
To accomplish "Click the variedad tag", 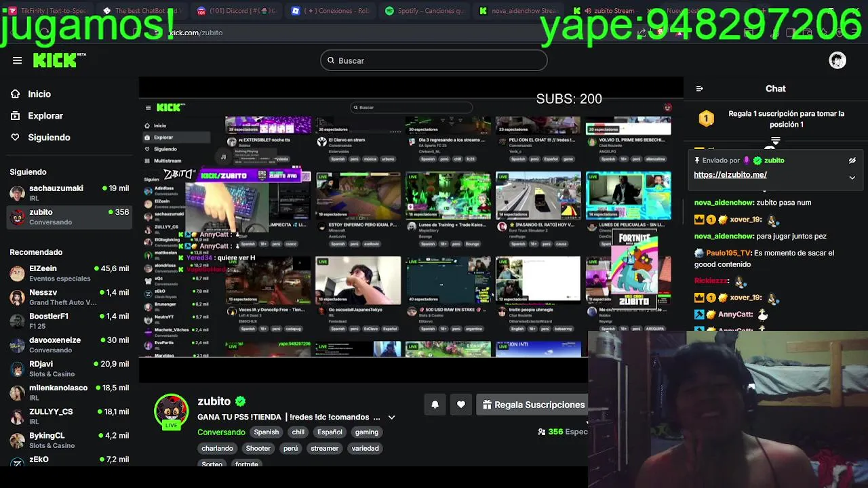I will pyautogui.click(x=366, y=449).
